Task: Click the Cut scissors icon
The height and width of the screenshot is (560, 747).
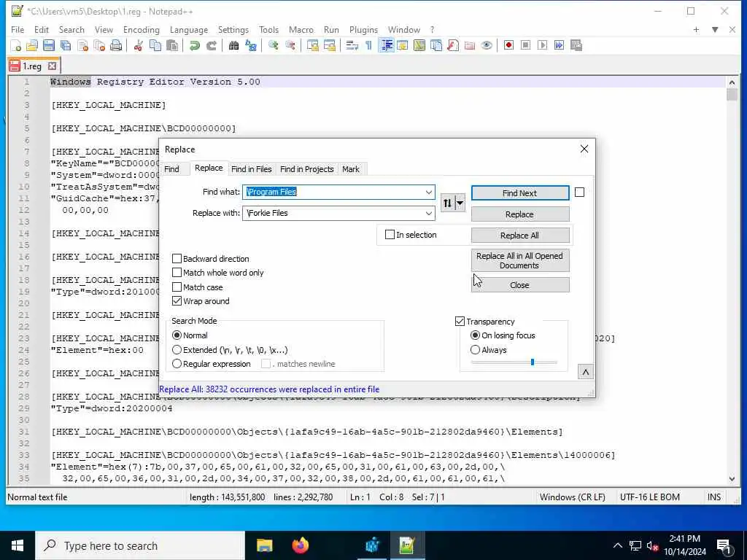Action: (x=138, y=45)
